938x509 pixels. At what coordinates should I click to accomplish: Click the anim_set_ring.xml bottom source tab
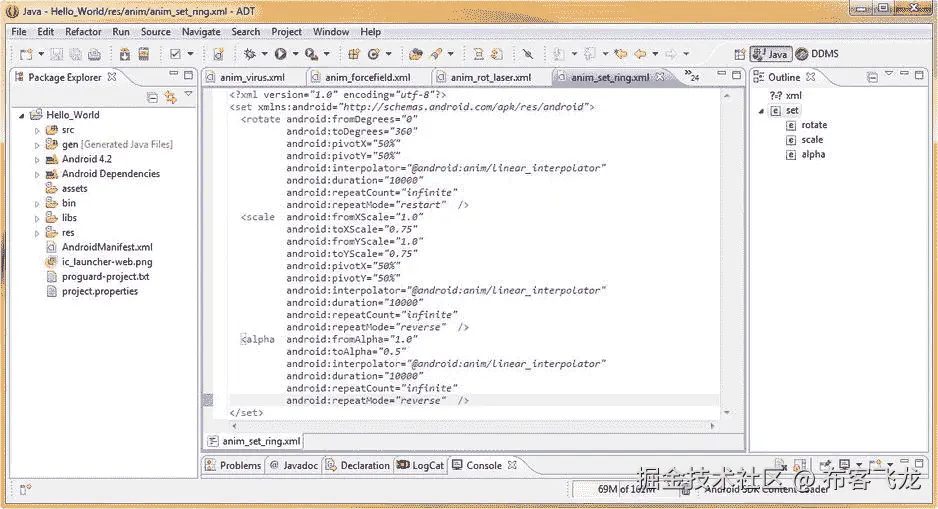(255, 441)
